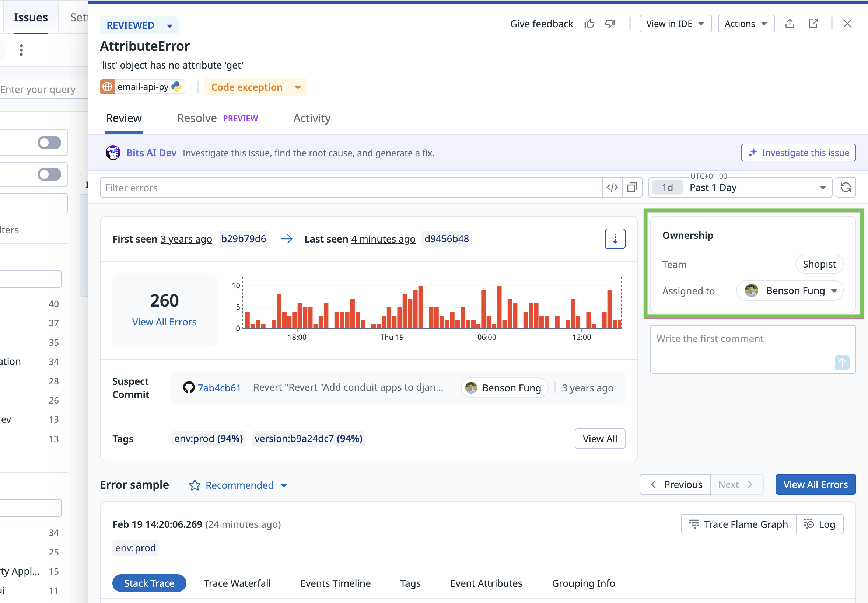Open the REVIEWED status dropdown
The height and width of the screenshot is (603, 868).
point(139,25)
